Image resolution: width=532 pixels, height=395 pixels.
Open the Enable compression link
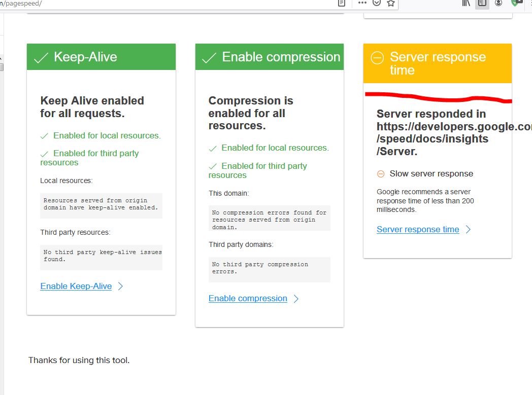click(x=248, y=298)
